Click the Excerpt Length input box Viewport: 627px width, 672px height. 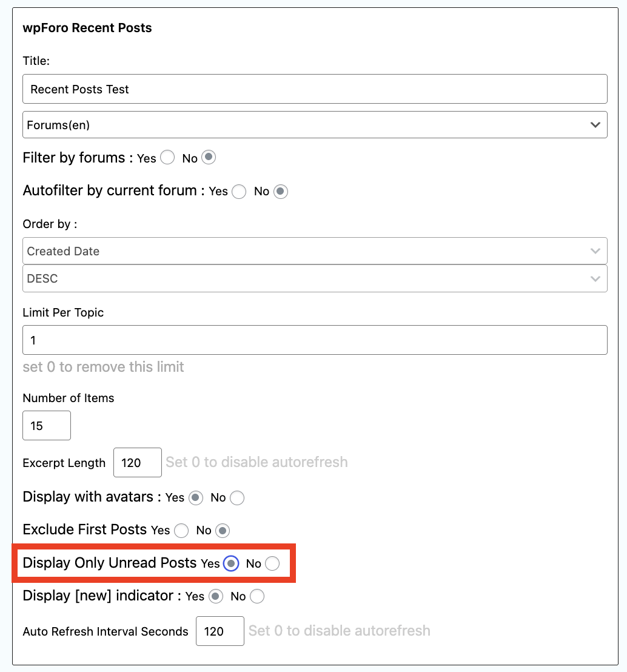click(138, 463)
